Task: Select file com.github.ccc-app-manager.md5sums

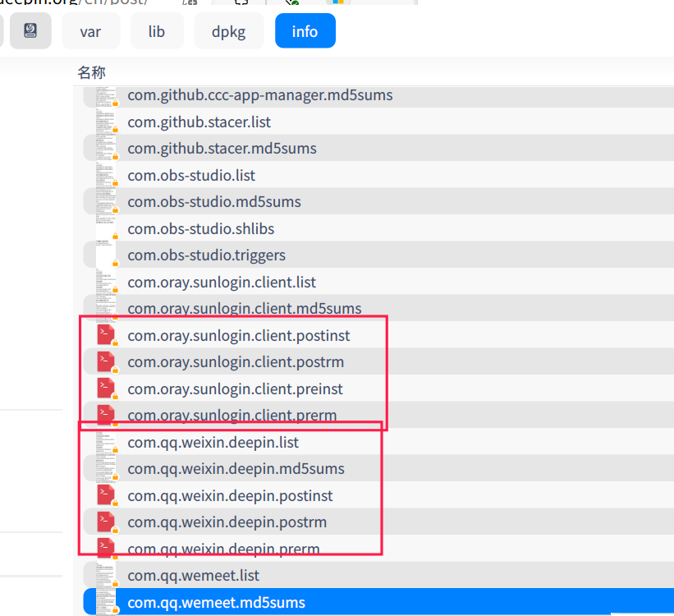Action: [378, 95]
